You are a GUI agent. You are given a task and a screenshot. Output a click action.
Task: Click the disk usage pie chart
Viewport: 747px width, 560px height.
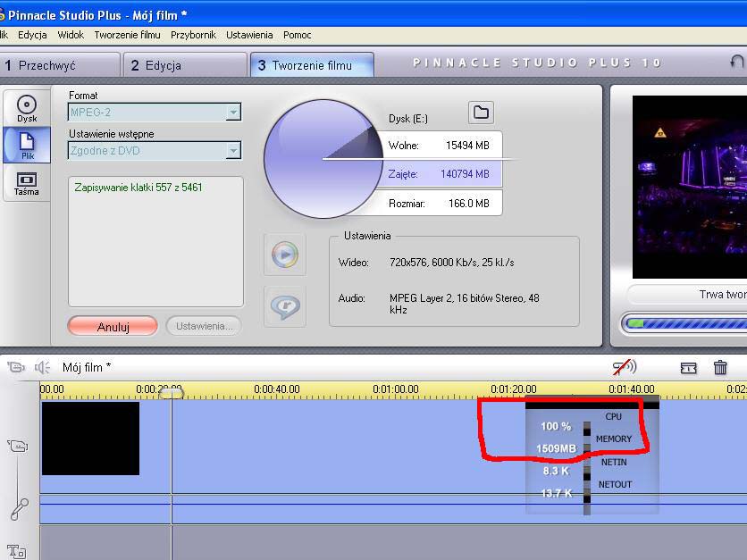point(323,159)
